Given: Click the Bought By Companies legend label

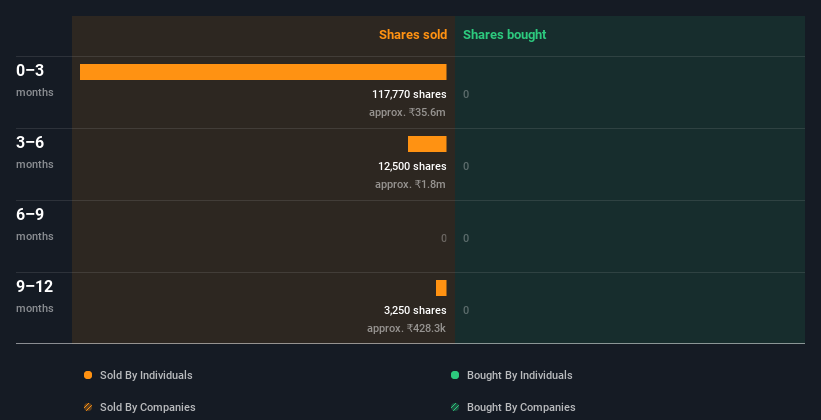Looking at the screenshot, I should 521,407.
